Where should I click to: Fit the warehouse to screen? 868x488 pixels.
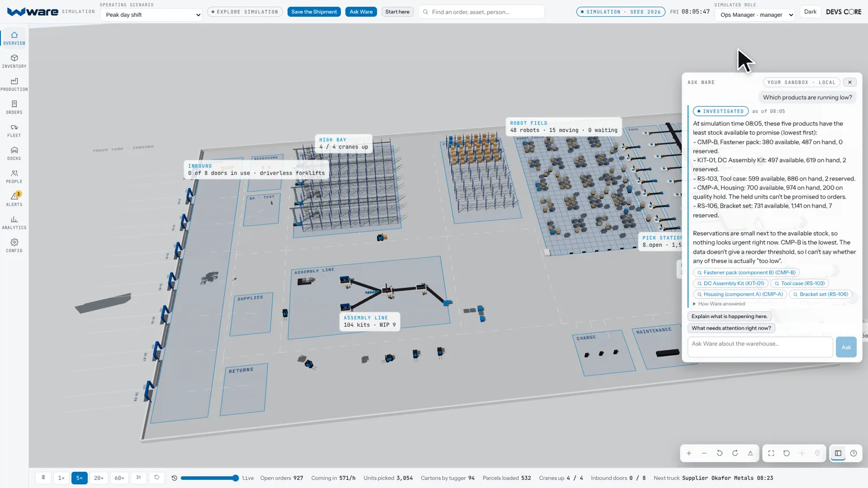coord(771,453)
